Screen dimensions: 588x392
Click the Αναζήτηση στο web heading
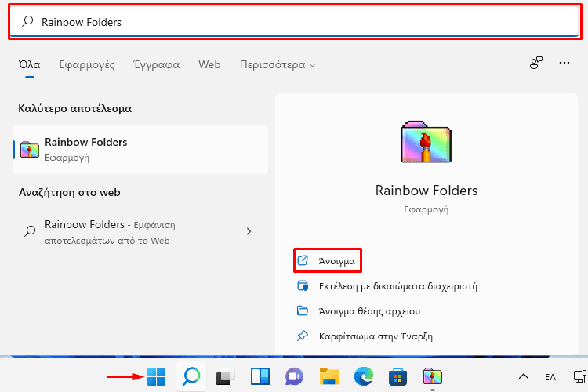pos(70,192)
